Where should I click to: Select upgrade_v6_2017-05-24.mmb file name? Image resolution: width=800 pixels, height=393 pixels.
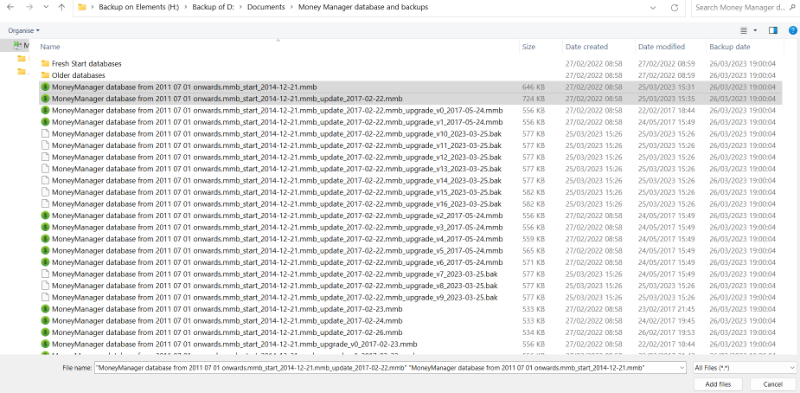pos(277,262)
